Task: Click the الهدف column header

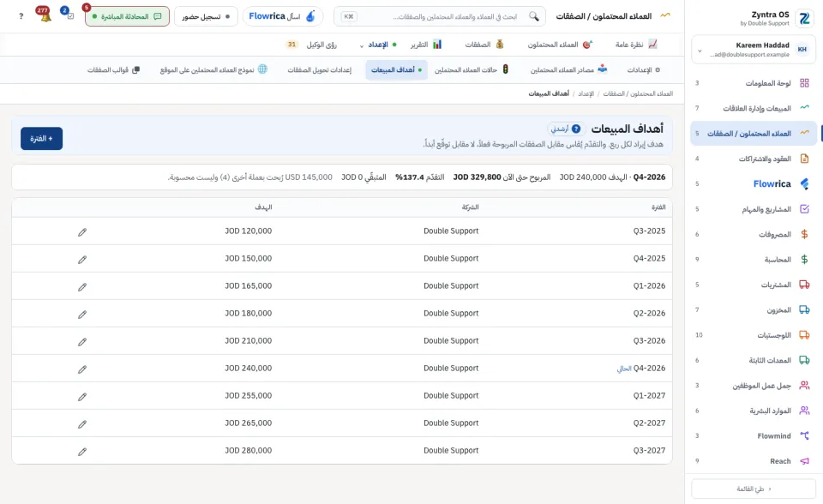Action: tap(263, 207)
